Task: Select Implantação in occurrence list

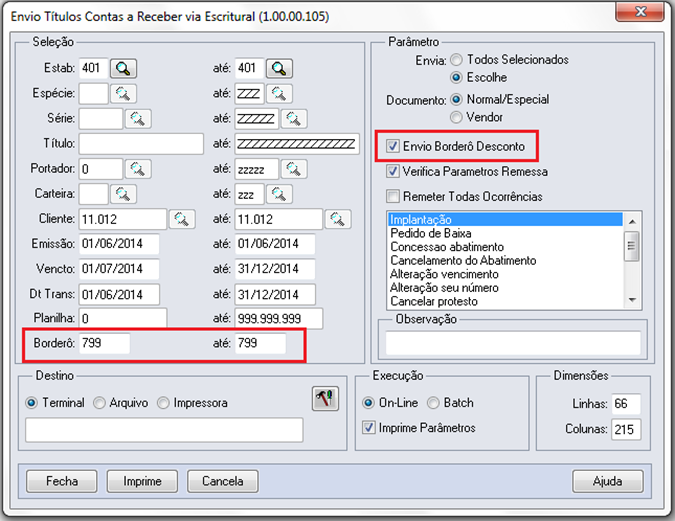Action: [505, 220]
